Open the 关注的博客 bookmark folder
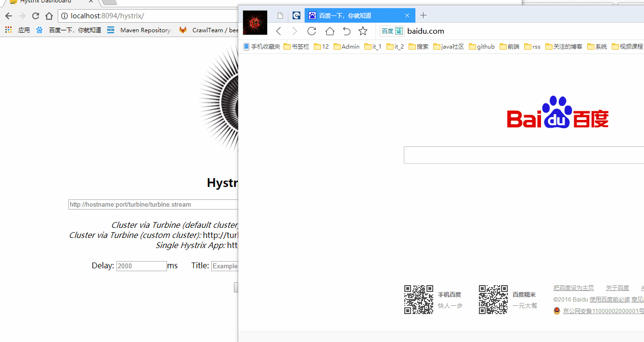 click(x=564, y=47)
